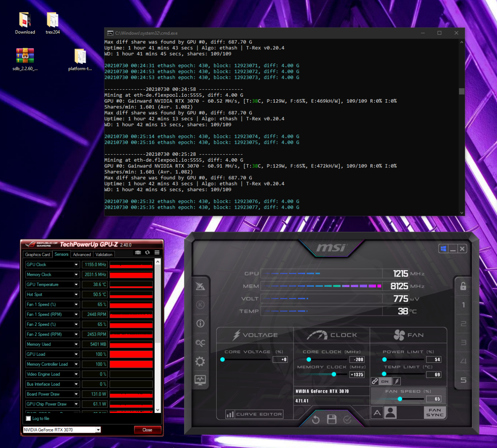Take GPU-Z screenshot with camera icon
The height and width of the screenshot is (448, 497).
tap(138, 253)
